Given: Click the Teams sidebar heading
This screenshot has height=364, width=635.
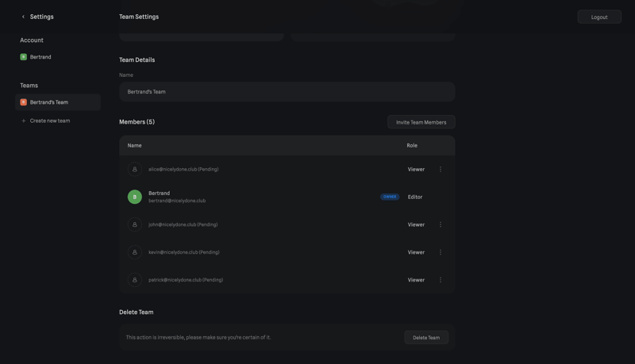Looking at the screenshot, I should [x=29, y=86].
